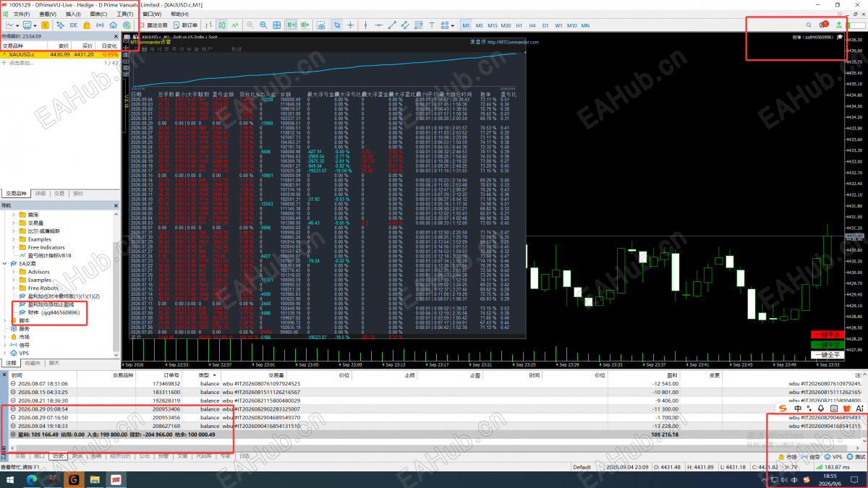Image resolution: width=868 pixels, height=488 pixels.
Task: Click the Sogou S icon in floating IME bar
Action: (x=781, y=408)
